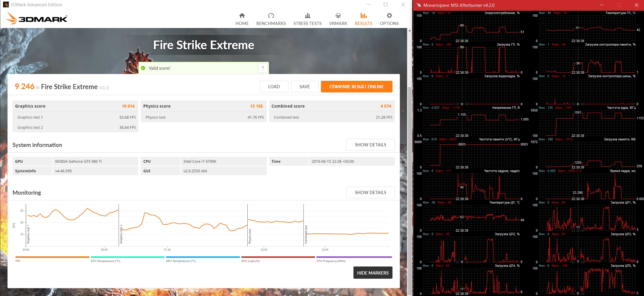Click the Physics test marker in the chart

pyautogui.click(x=250, y=236)
